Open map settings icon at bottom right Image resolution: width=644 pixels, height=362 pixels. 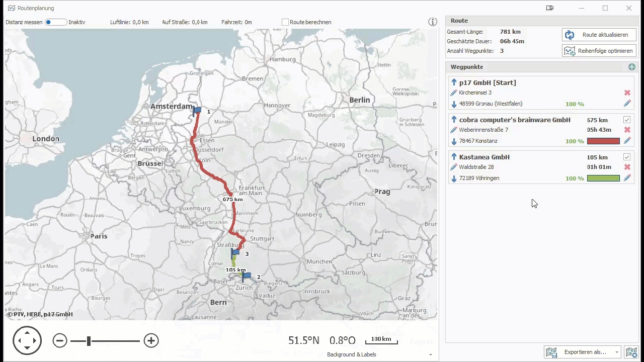[630, 352]
